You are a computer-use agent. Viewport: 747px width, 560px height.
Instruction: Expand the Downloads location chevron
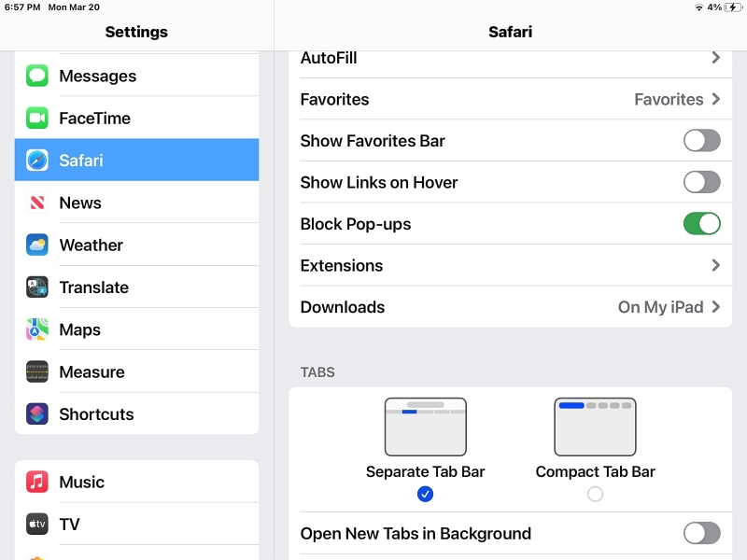715,307
